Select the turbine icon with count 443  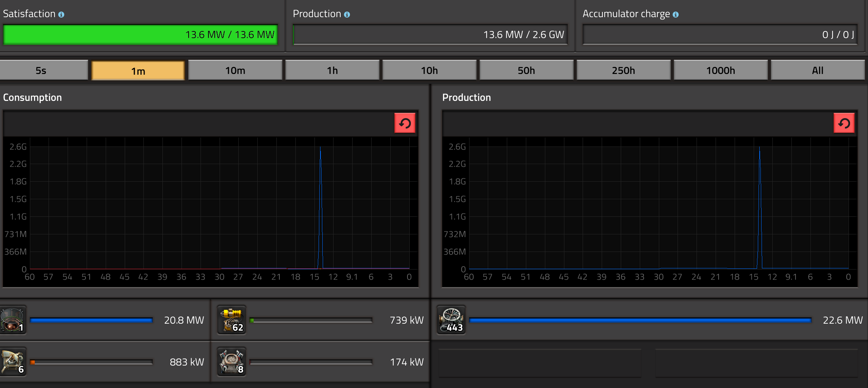click(452, 320)
